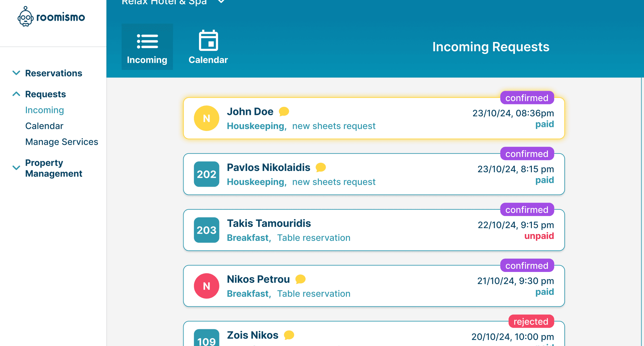644x346 pixels.
Task: Open Calendar link in sidebar
Action: coord(44,126)
